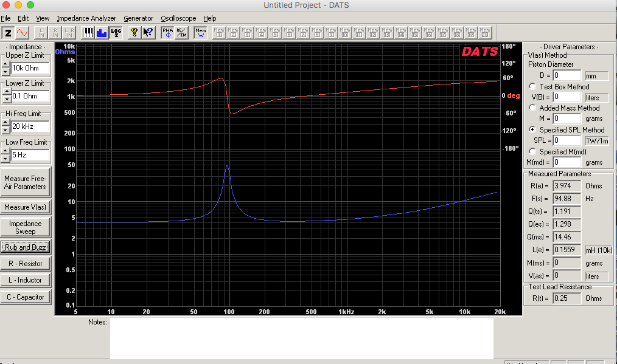Start an Impedance Sweep

point(26,227)
